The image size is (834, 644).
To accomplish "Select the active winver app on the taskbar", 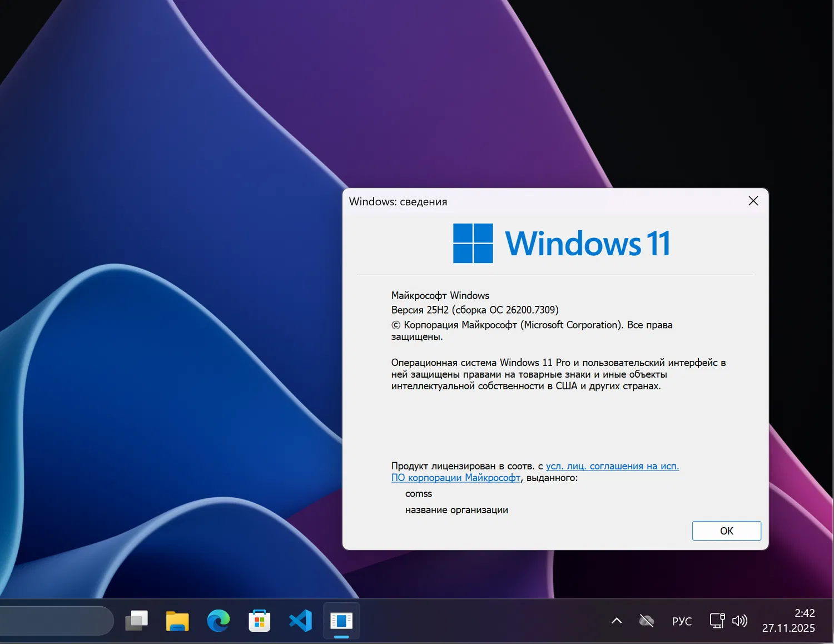I will pyautogui.click(x=341, y=621).
